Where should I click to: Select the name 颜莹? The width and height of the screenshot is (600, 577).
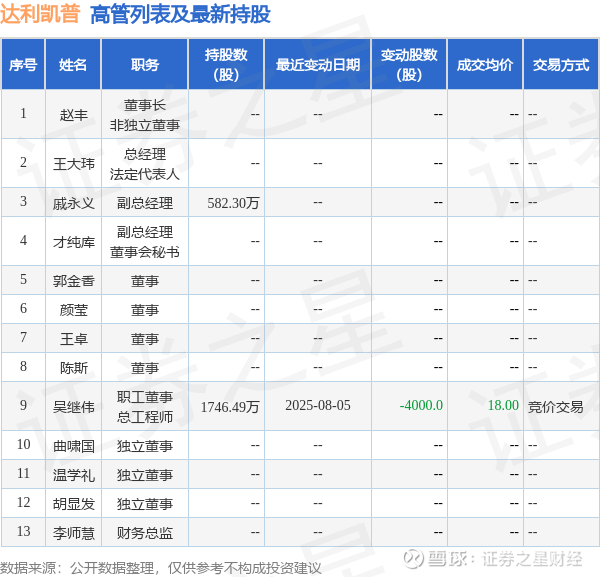point(73,310)
